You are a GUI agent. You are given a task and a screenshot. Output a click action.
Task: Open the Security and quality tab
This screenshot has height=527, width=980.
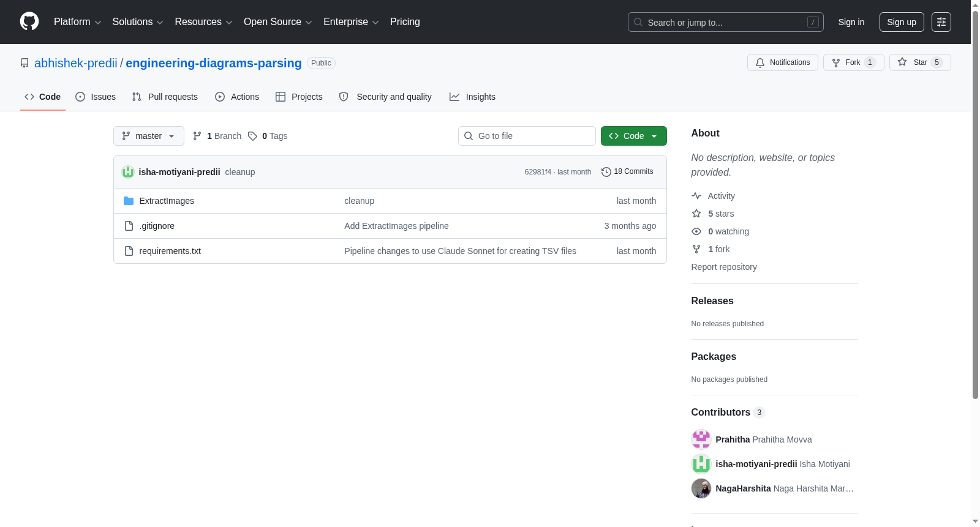[385, 97]
